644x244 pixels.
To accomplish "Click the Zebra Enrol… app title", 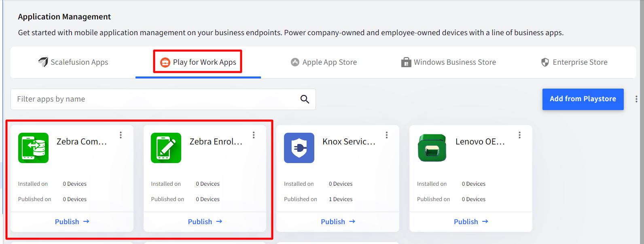I will click(x=216, y=142).
